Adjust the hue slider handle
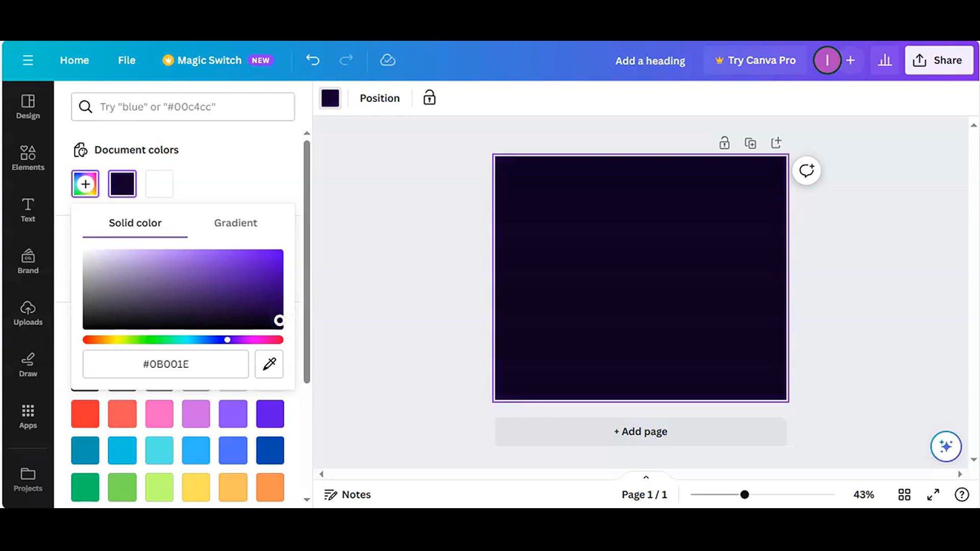Viewport: 980px width, 551px height. tap(227, 340)
